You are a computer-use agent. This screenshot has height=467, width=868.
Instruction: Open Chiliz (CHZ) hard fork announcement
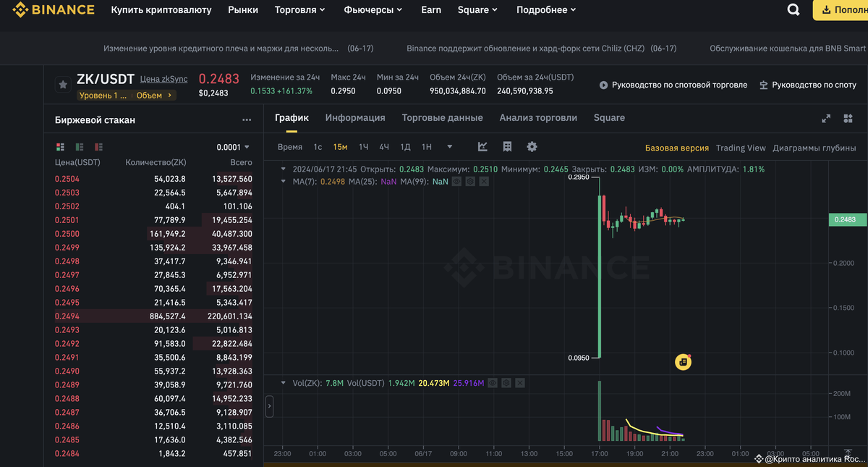[x=542, y=49]
